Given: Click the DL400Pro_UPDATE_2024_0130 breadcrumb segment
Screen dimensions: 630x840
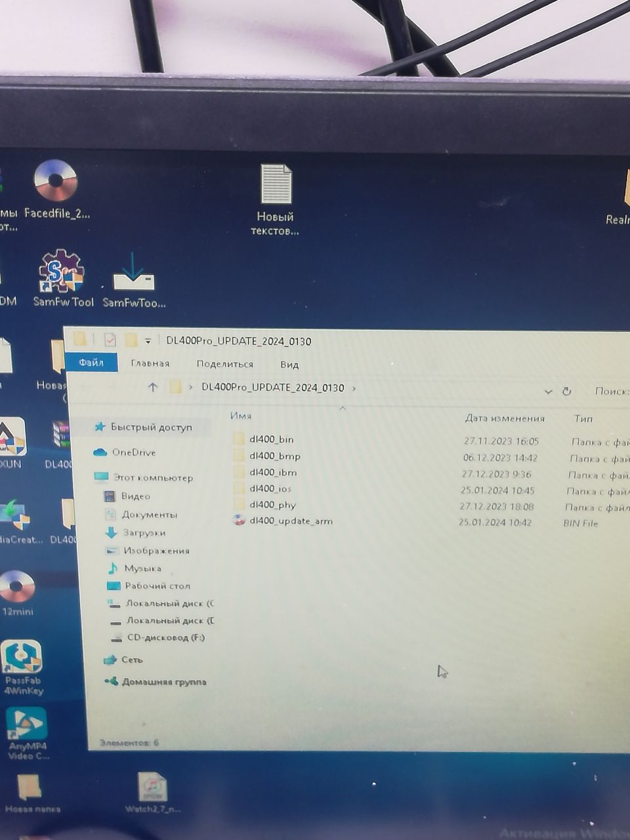Looking at the screenshot, I should pyautogui.click(x=273, y=387).
